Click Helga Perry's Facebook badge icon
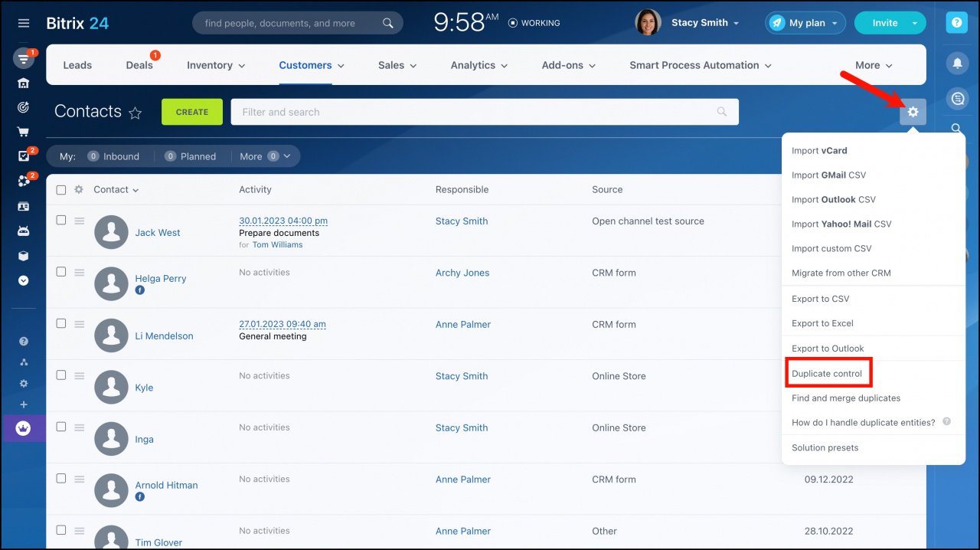This screenshot has width=980, height=550. tap(140, 291)
